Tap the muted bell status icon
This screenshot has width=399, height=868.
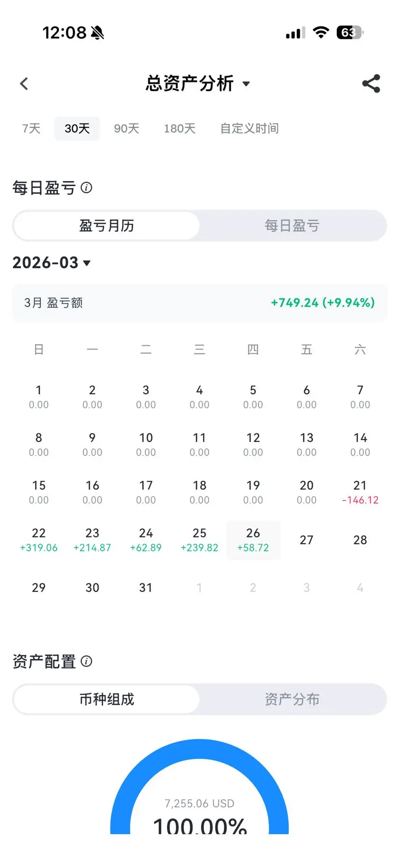(x=97, y=33)
